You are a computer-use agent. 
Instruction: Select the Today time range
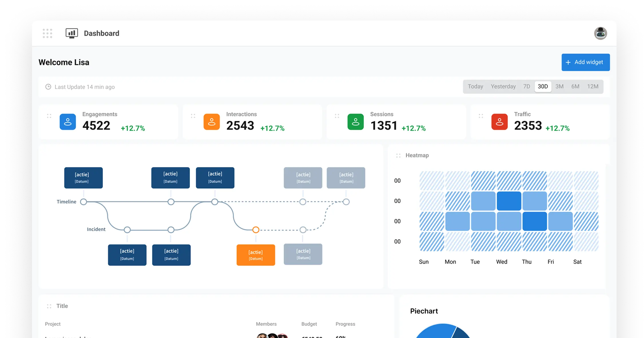tap(475, 87)
